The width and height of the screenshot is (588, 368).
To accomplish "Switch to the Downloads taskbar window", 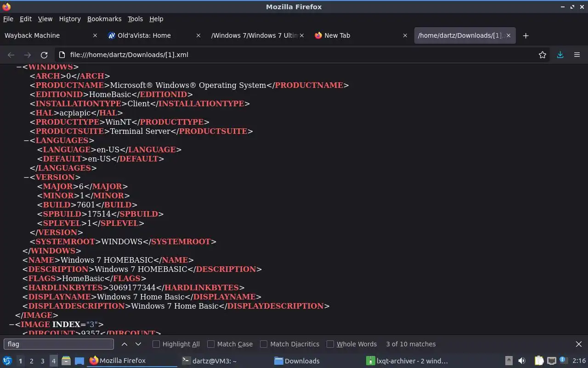I will (x=316, y=361).
